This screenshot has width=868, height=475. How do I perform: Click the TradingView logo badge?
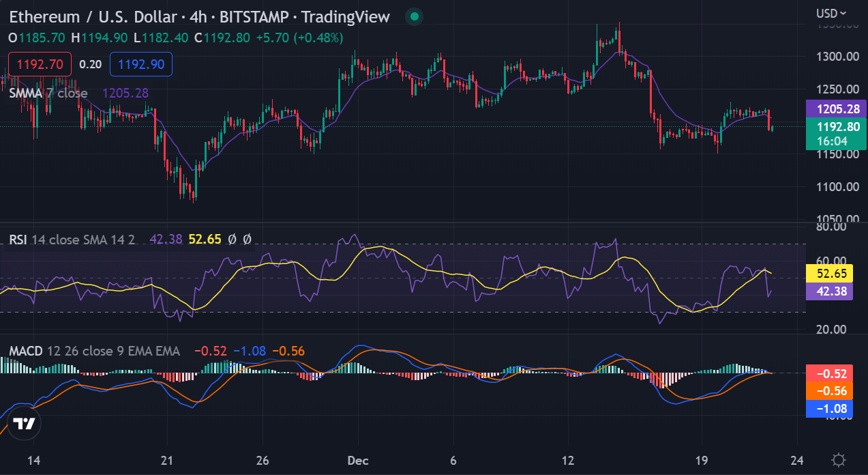pyautogui.click(x=25, y=424)
